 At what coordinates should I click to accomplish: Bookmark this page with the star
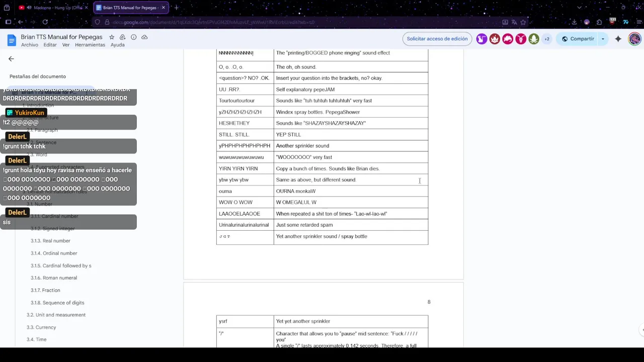[523, 22]
